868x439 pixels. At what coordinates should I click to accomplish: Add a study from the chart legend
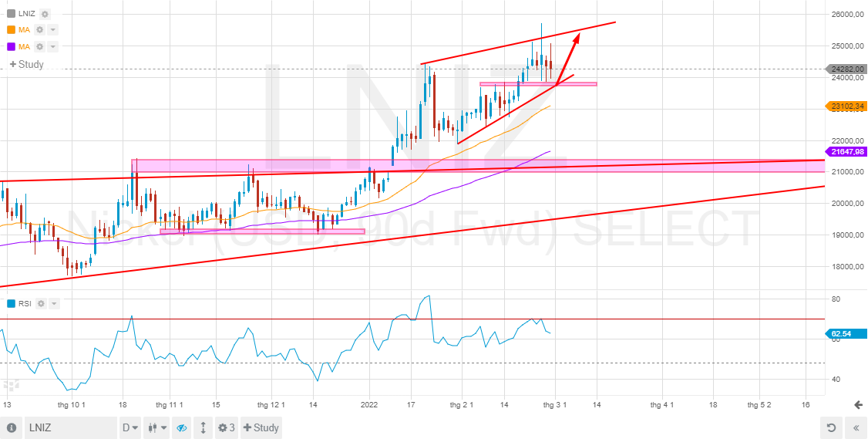(x=26, y=64)
